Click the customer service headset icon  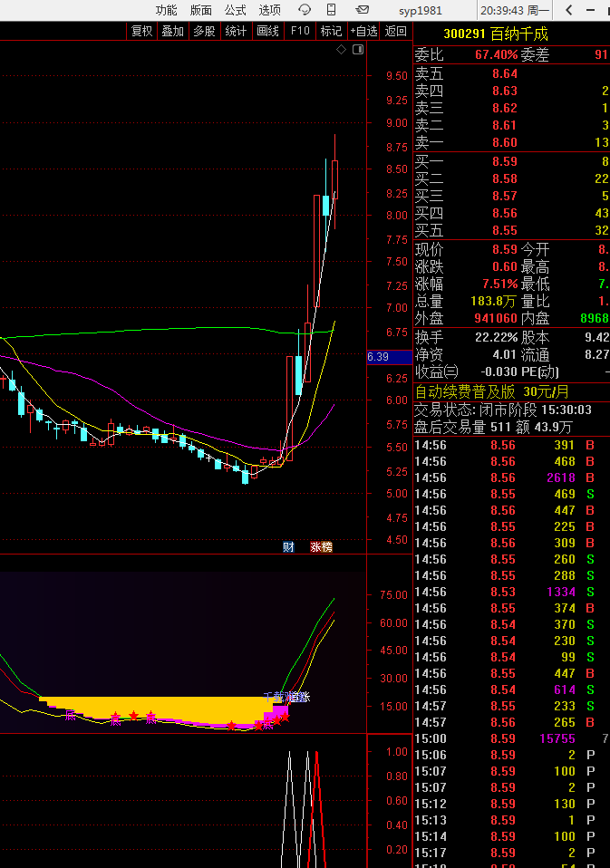coord(304,9)
